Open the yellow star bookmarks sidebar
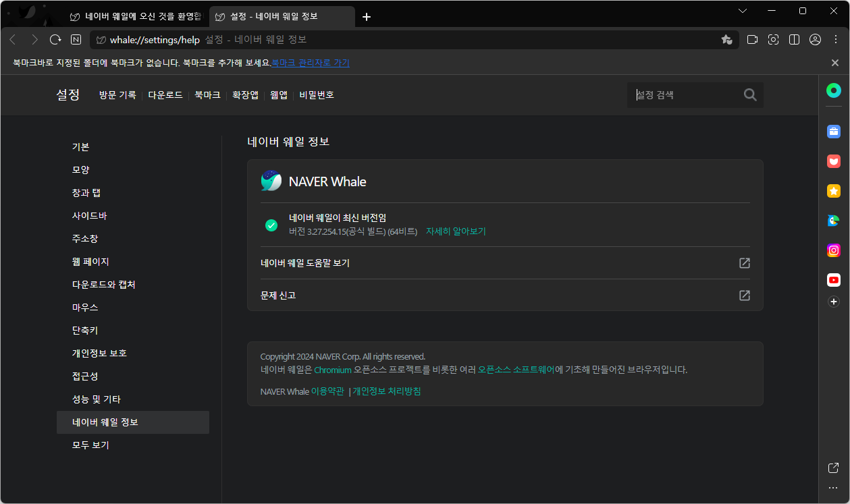The height and width of the screenshot is (504, 850). pos(834,191)
